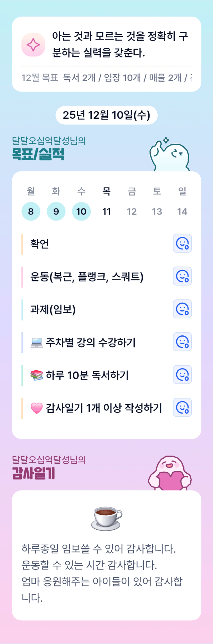
Task: Tap the emoji reaction icon for 하루 10분 독서하기
Action: tap(182, 374)
